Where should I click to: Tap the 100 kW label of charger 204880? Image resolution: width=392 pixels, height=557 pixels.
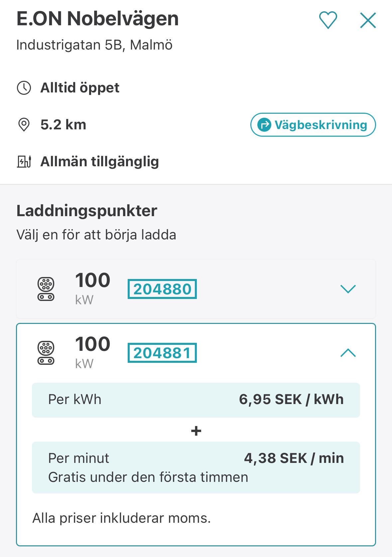[92, 288]
